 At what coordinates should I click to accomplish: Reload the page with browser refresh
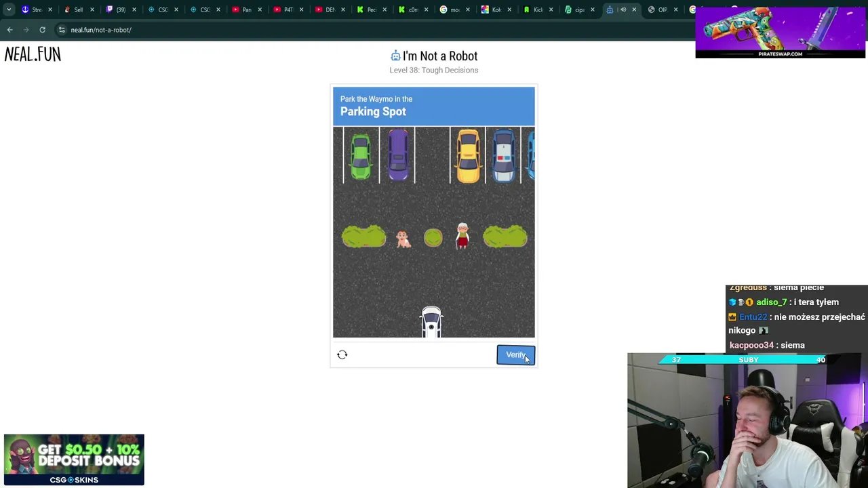[x=42, y=30]
